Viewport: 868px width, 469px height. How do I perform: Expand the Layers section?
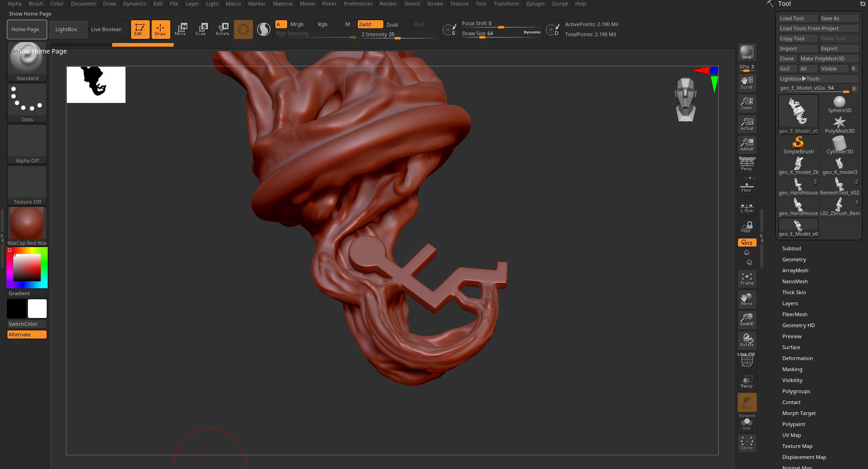click(x=790, y=303)
